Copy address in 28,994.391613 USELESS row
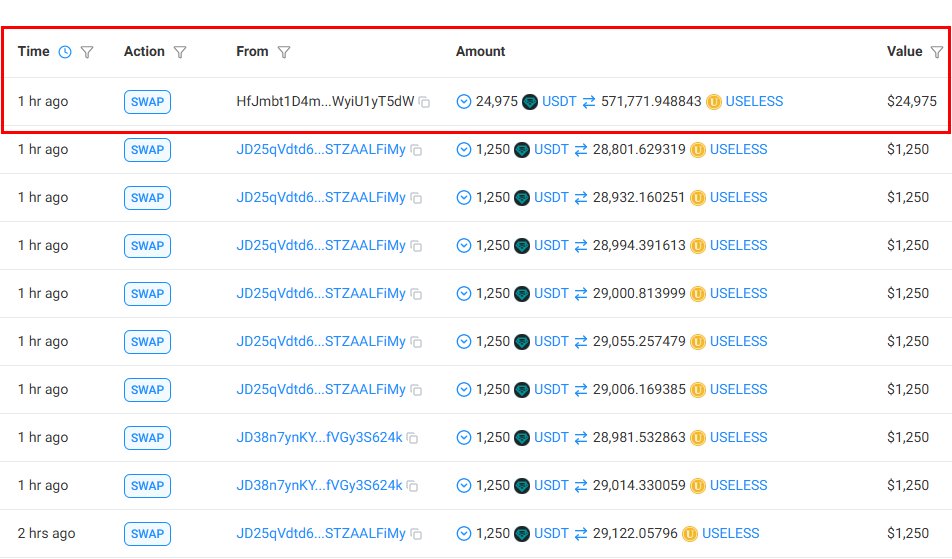 (416, 246)
